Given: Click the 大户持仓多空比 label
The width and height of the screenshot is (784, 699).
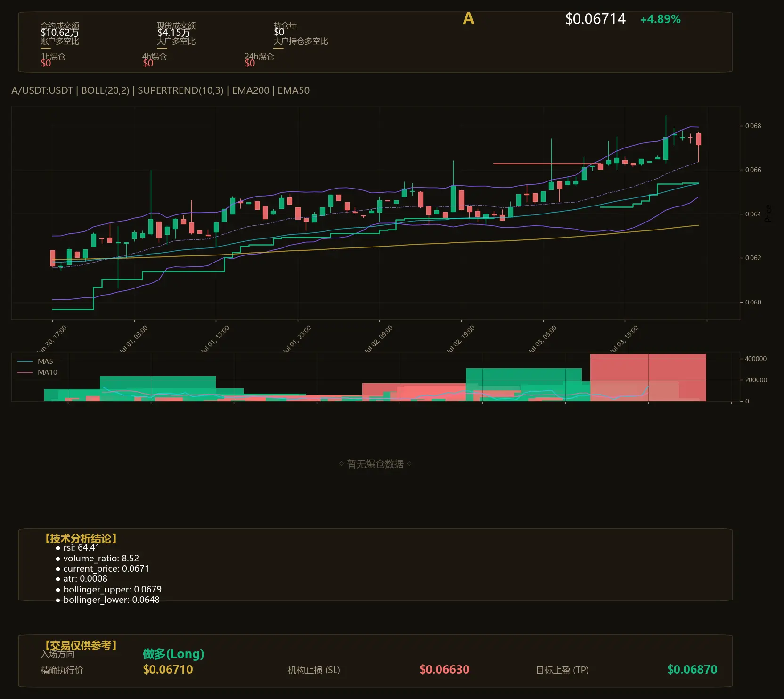Looking at the screenshot, I should pyautogui.click(x=301, y=41).
